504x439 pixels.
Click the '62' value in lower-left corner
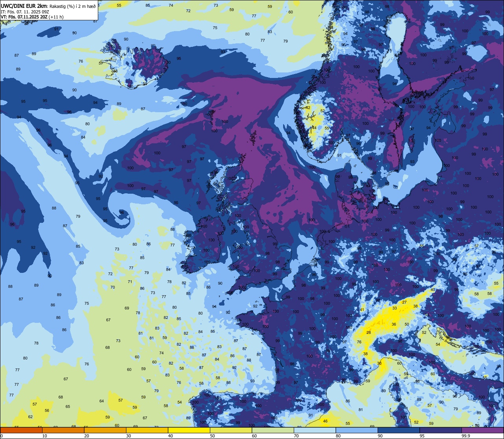(30, 417)
